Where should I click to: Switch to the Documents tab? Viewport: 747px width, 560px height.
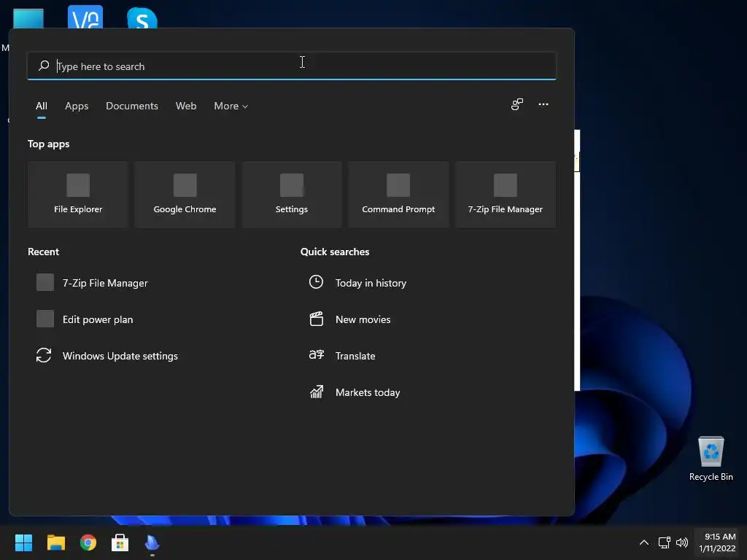pos(132,106)
